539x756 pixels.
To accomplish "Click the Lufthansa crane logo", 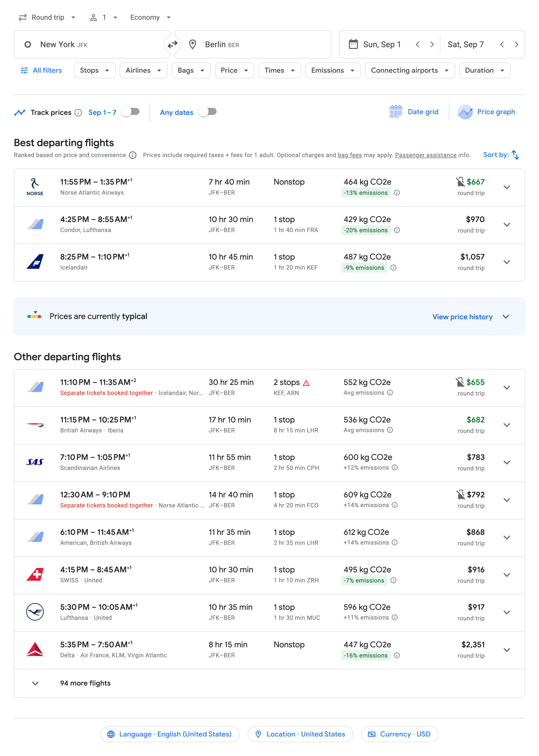I will click(35, 612).
